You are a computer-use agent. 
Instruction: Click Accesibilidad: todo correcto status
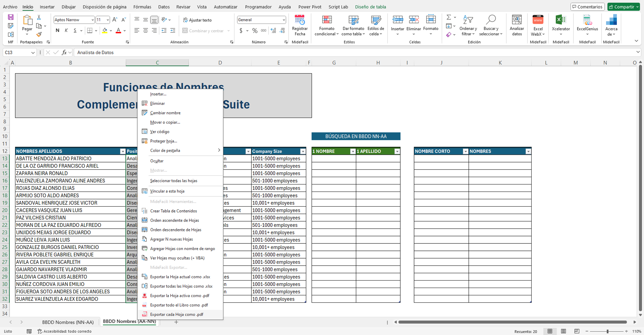pyautogui.click(x=64, y=331)
